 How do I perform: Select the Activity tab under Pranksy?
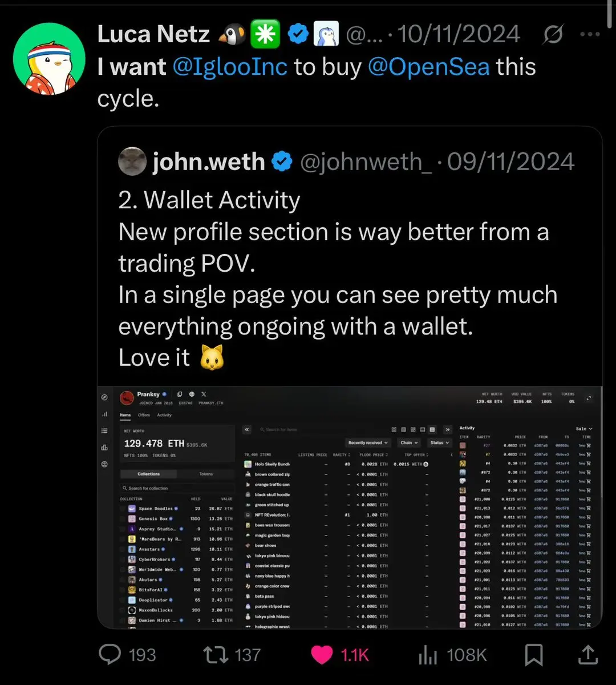pos(164,415)
